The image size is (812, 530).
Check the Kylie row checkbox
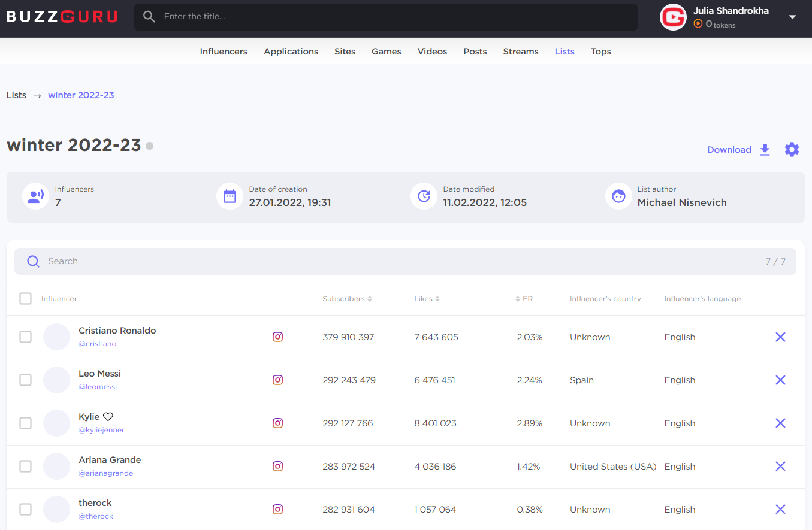[25, 423]
